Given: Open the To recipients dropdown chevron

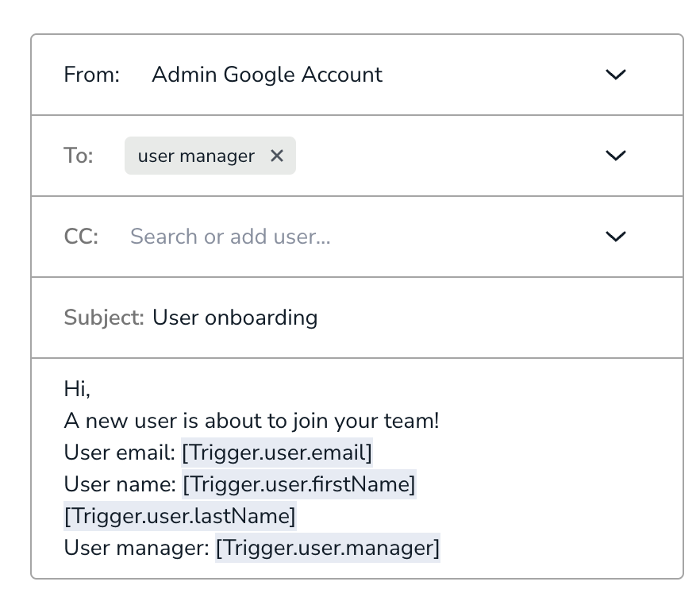Looking at the screenshot, I should [616, 156].
